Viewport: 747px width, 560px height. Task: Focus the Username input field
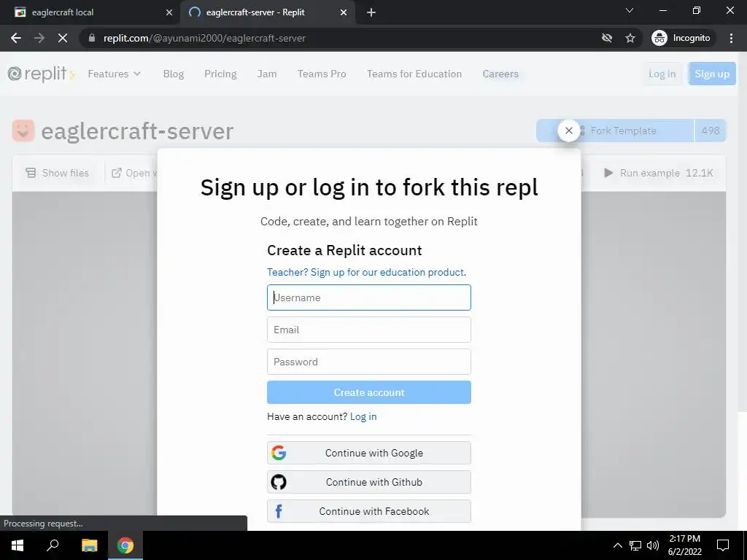tap(368, 297)
